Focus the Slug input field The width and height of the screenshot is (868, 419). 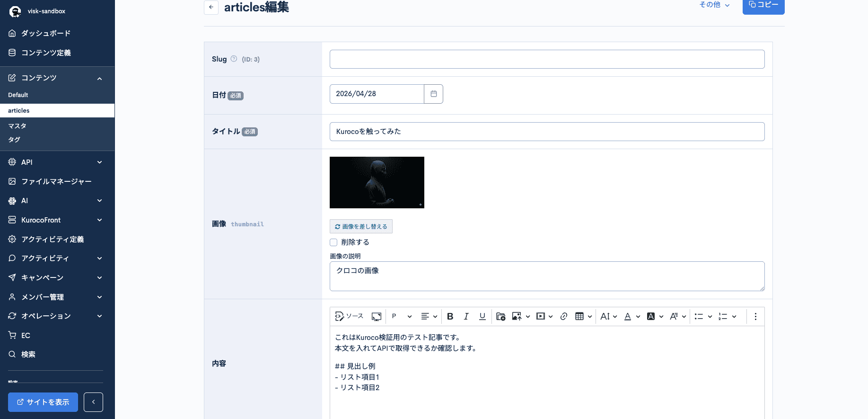click(547, 59)
